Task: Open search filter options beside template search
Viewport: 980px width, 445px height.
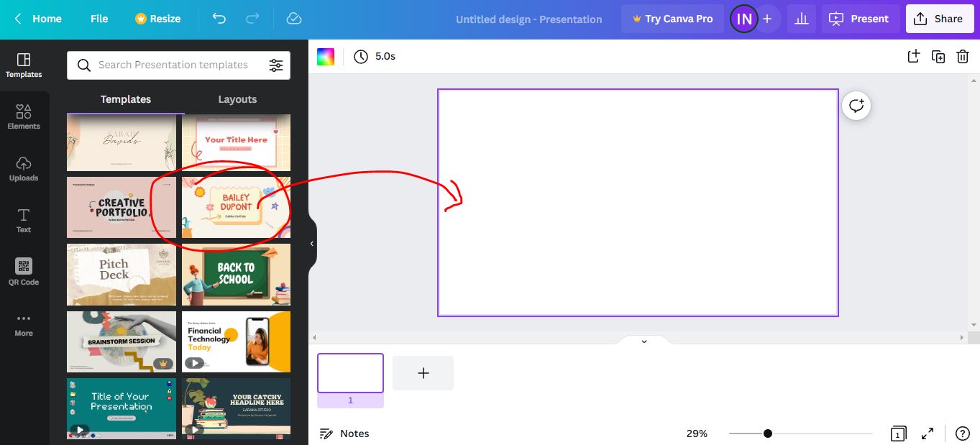Action: (276, 65)
